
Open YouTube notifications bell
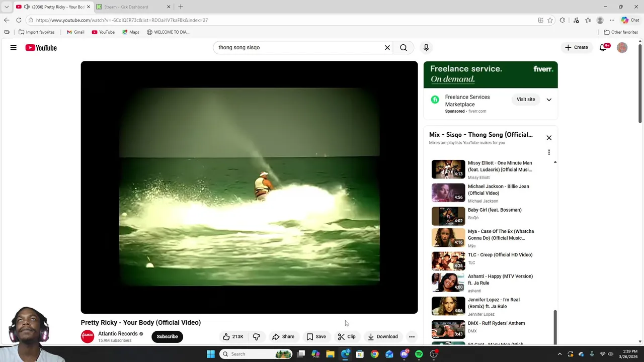point(603,48)
